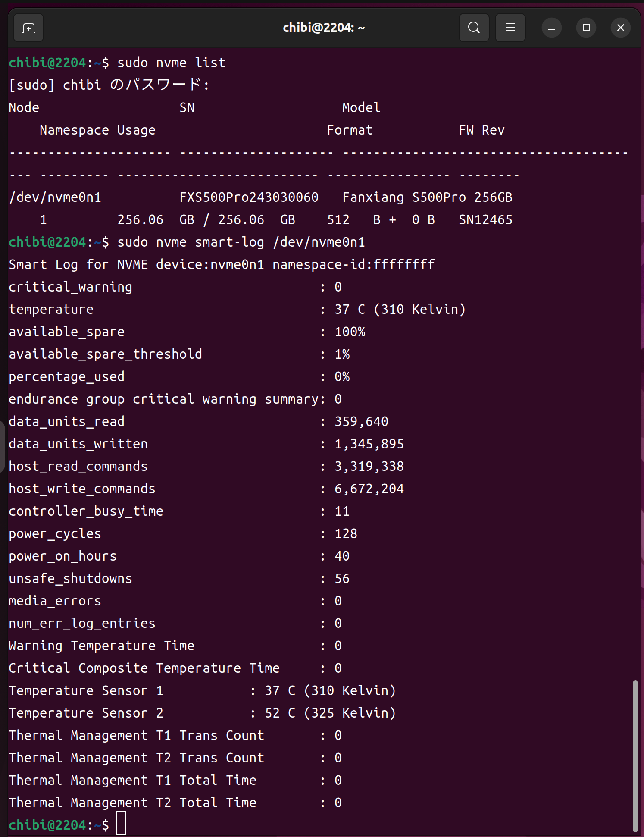Click the device path /dev/nvme0n1 in list output
This screenshot has height=837, width=644.
[55, 197]
